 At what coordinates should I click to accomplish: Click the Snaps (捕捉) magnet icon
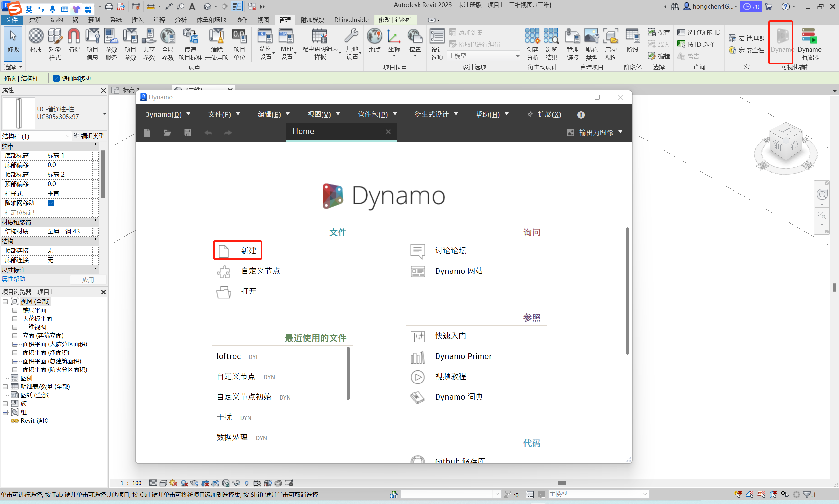(74, 41)
